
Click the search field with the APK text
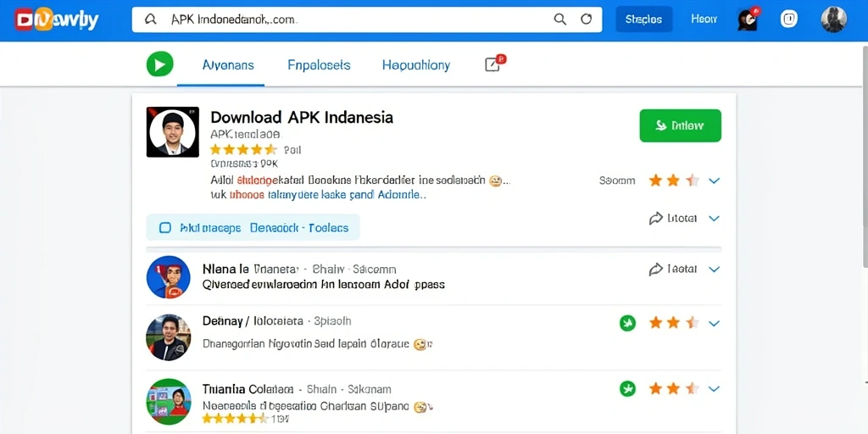pyautogui.click(x=366, y=19)
